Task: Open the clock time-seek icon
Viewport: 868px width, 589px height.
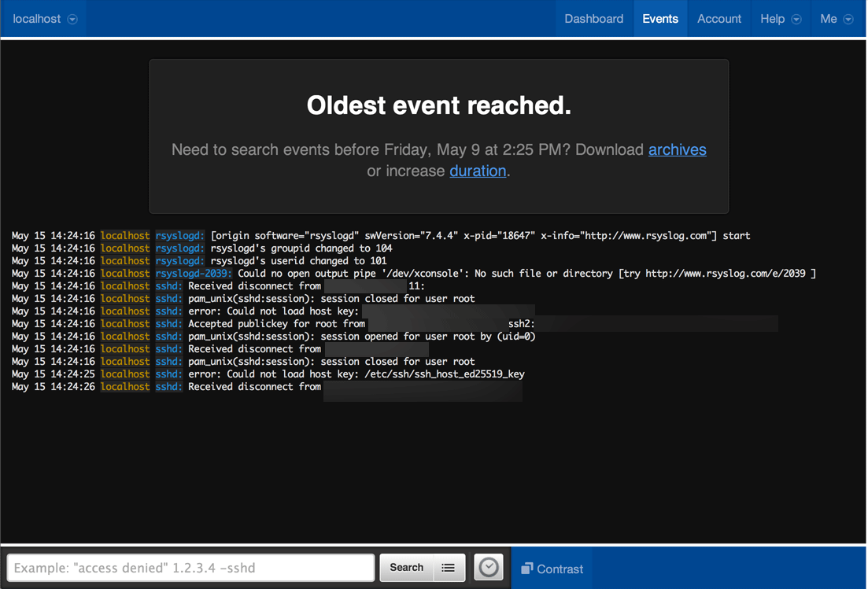Action: click(488, 568)
